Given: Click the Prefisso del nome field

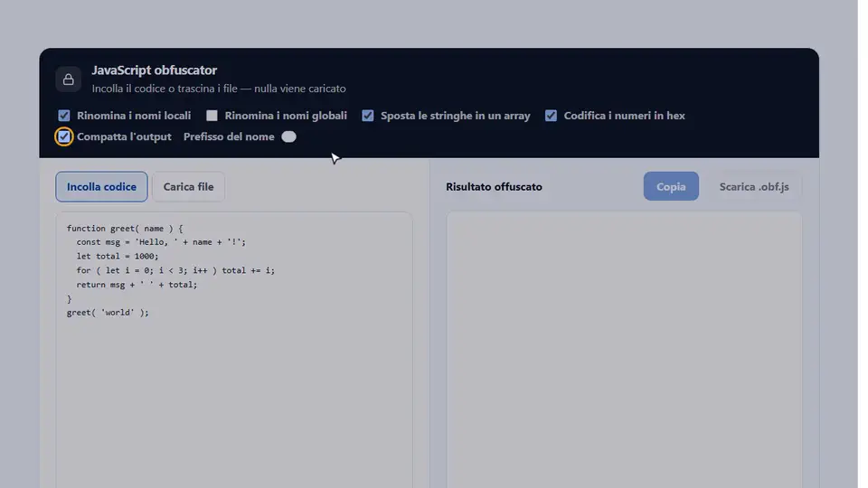Looking at the screenshot, I should click(x=289, y=136).
